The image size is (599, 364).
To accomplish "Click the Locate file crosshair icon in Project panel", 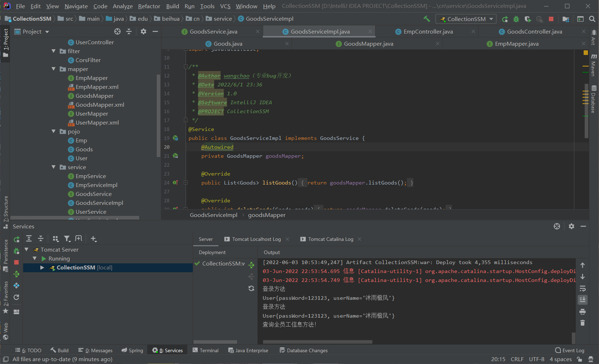I will click(x=117, y=31).
